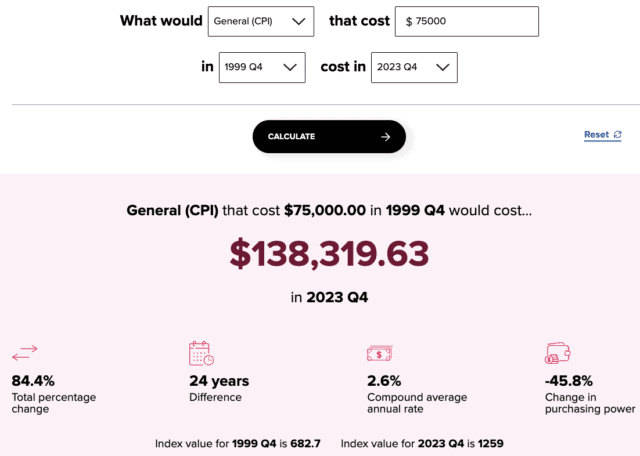Expand the 1999 Q4 start period dropdown
This screenshot has width=640, height=456.
point(260,67)
